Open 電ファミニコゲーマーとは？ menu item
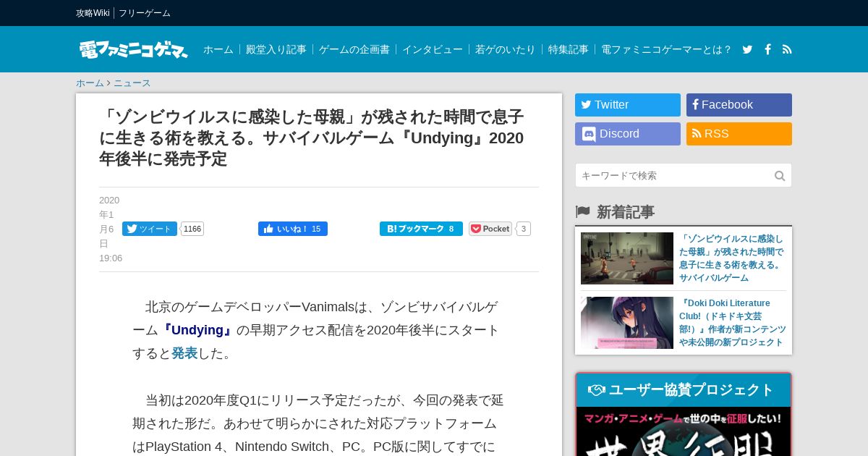 [666, 49]
